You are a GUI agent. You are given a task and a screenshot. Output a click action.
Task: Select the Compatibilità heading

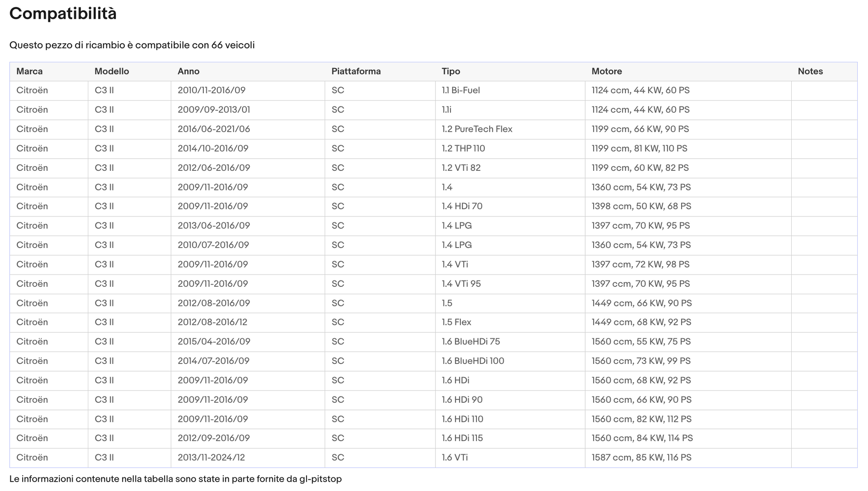pos(63,14)
